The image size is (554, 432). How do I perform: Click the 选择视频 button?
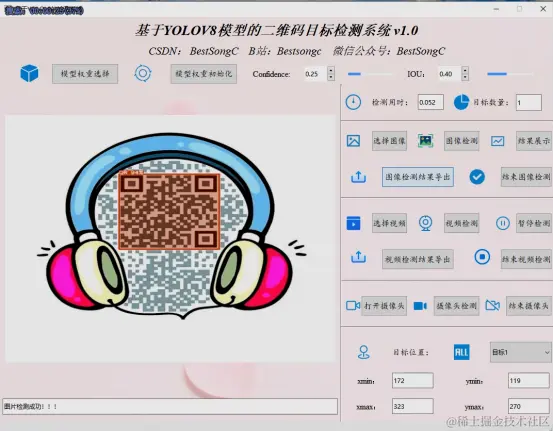pyautogui.click(x=389, y=223)
